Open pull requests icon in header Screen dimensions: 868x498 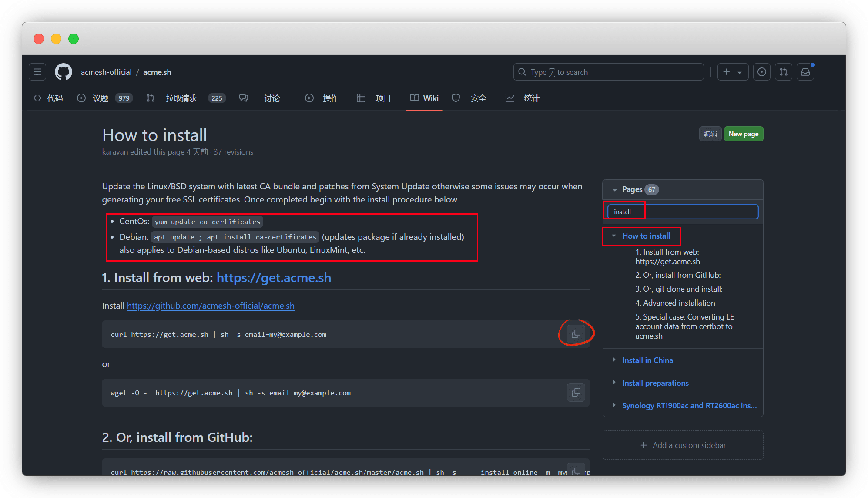(783, 72)
